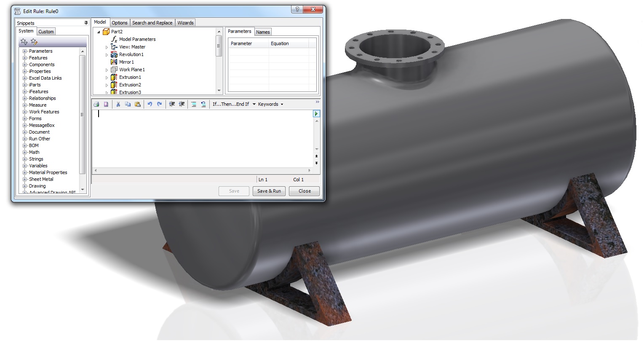
Task: Expand the Work Plane1 tree node
Action: (107, 70)
